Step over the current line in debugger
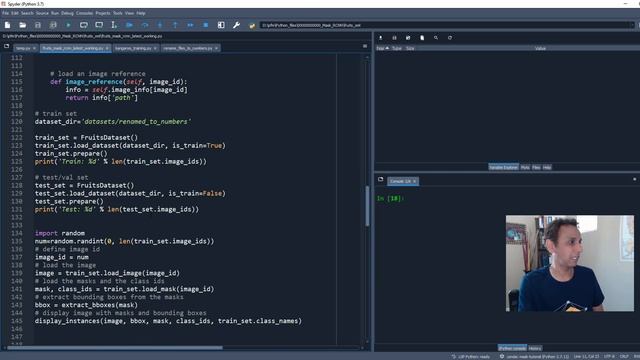This screenshot has width=640, height=360. [145, 25]
